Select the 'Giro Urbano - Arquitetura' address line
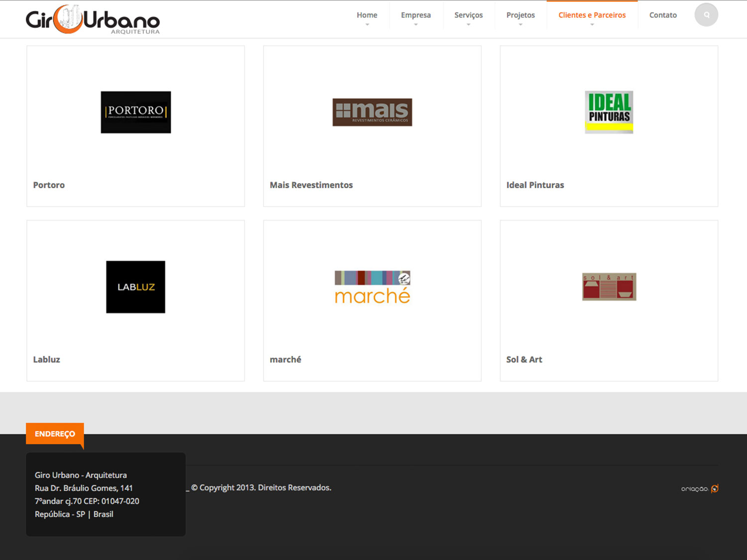Image resolution: width=747 pixels, height=560 pixels. click(x=81, y=475)
